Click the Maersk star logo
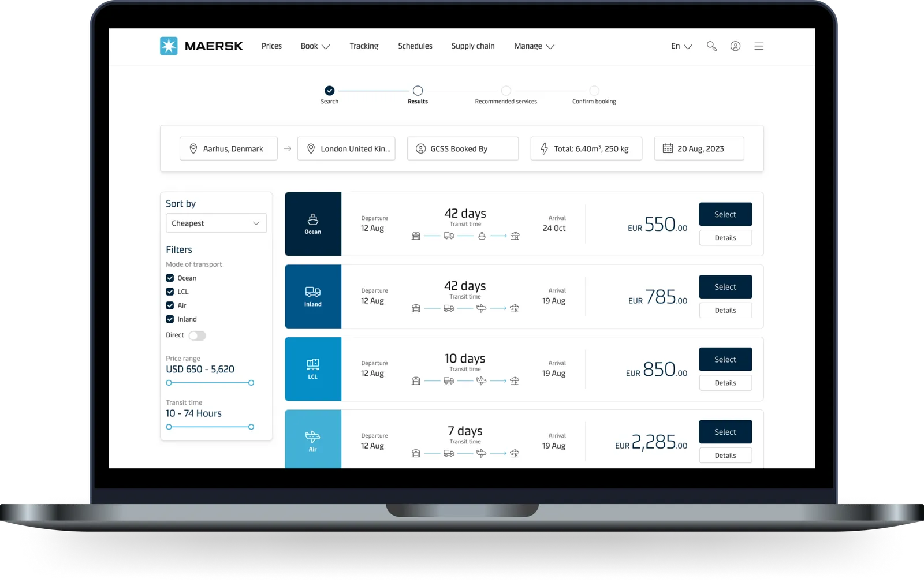 pyautogui.click(x=169, y=46)
